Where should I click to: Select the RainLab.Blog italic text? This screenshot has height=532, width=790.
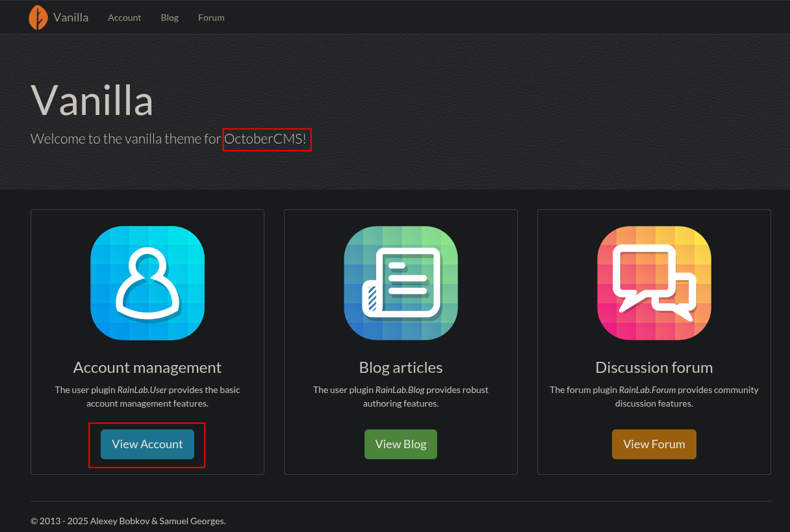point(400,389)
